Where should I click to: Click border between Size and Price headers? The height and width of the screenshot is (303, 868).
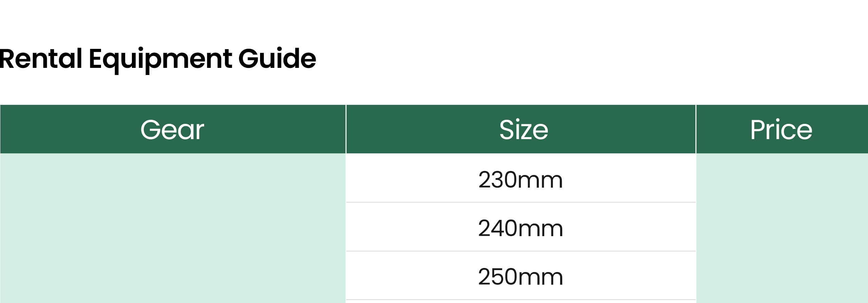point(696,129)
